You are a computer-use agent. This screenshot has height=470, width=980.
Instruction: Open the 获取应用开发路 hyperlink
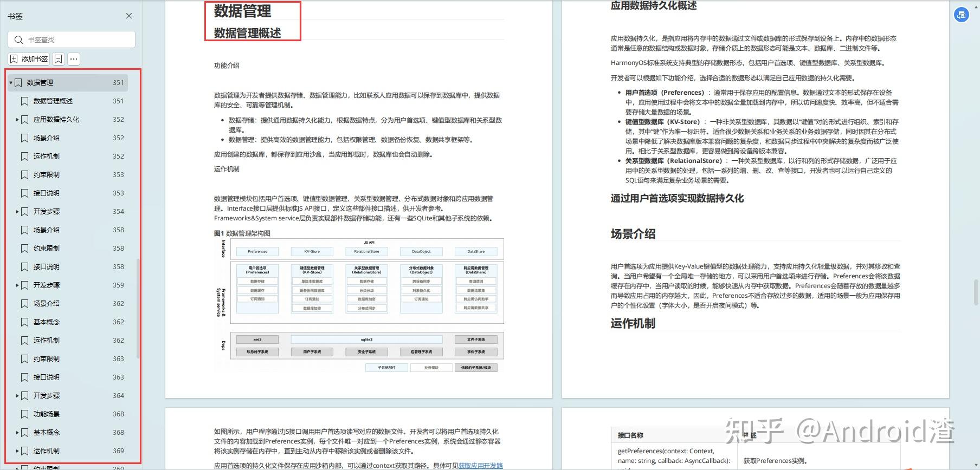coord(481,465)
